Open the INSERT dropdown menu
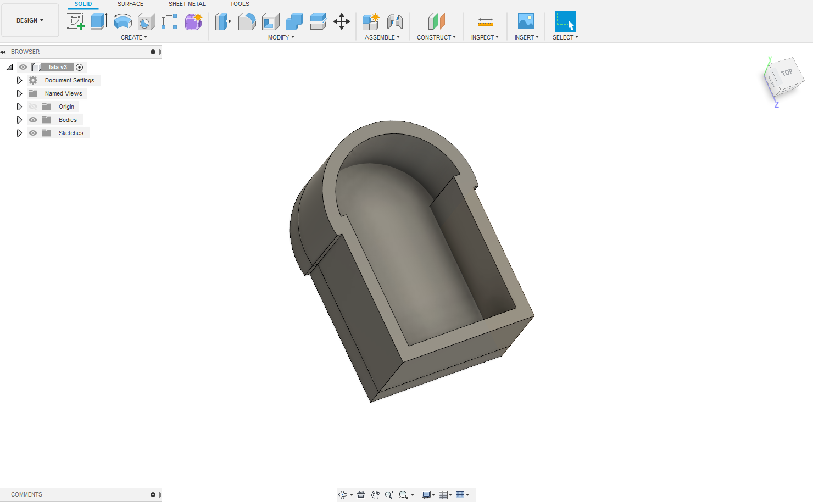This screenshot has height=504, width=813. [526, 37]
